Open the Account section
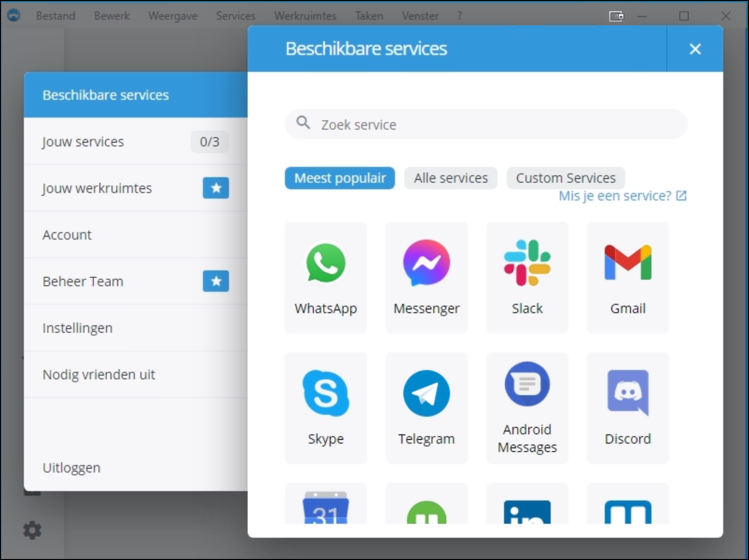This screenshot has height=560, width=749. 136,235
